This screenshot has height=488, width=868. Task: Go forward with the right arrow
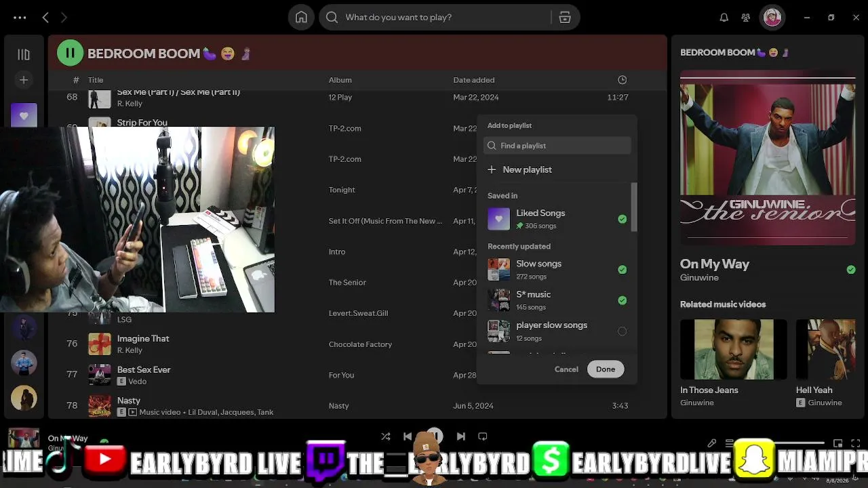64,18
